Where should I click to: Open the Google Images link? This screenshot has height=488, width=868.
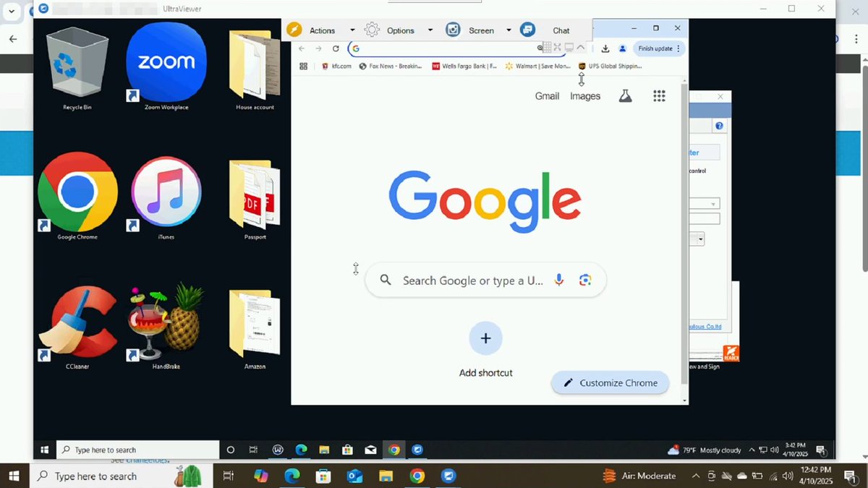click(585, 96)
